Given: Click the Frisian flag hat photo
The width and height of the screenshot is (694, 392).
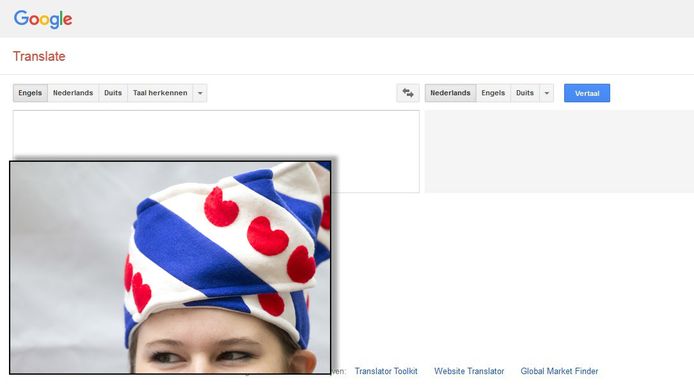Looking at the screenshot, I should tap(170, 267).
